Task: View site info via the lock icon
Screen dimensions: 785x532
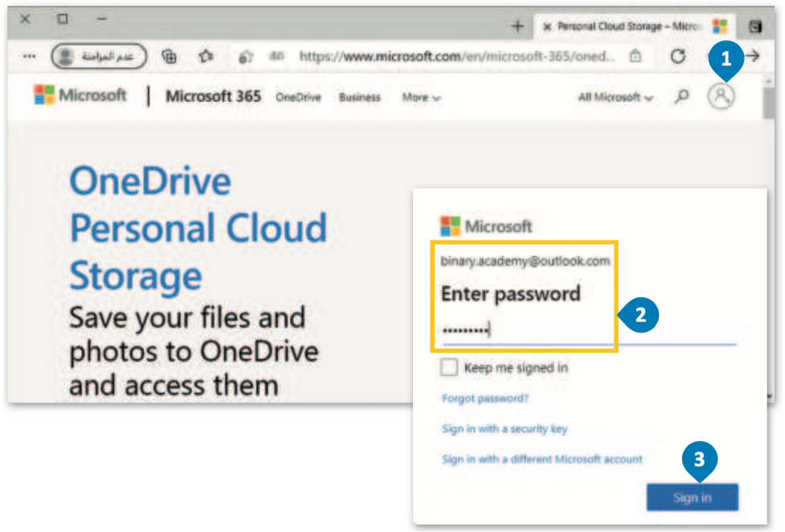Action: 636,55
